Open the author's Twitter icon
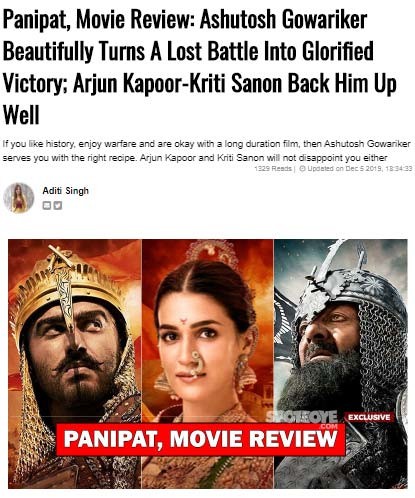This screenshot has width=415, height=498. [58, 206]
